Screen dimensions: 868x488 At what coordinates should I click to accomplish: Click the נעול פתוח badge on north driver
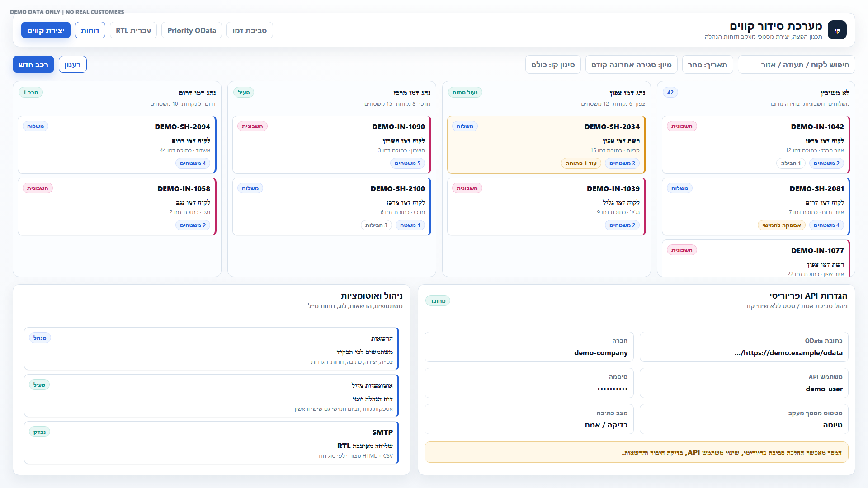click(465, 92)
